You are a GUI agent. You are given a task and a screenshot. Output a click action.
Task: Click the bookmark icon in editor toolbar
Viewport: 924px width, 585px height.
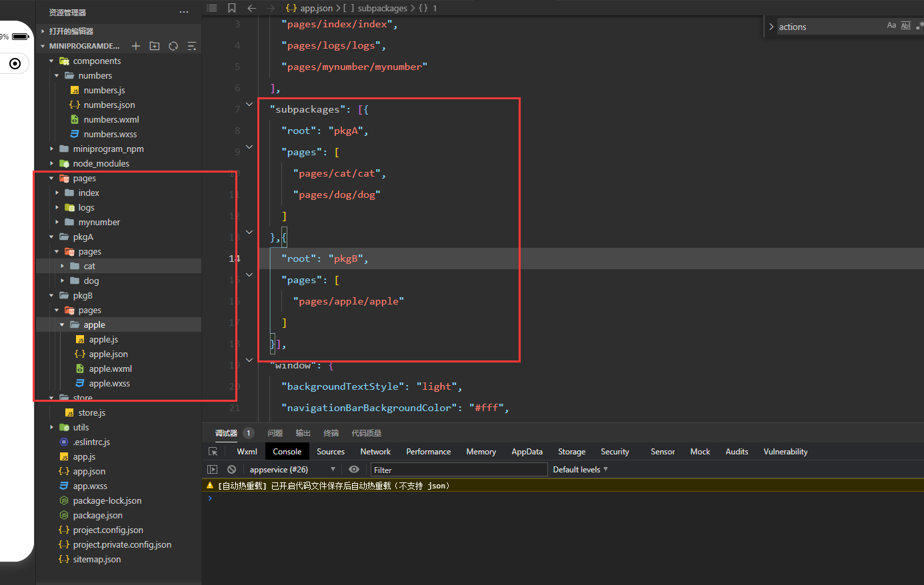pyautogui.click(x=232, y=8)
